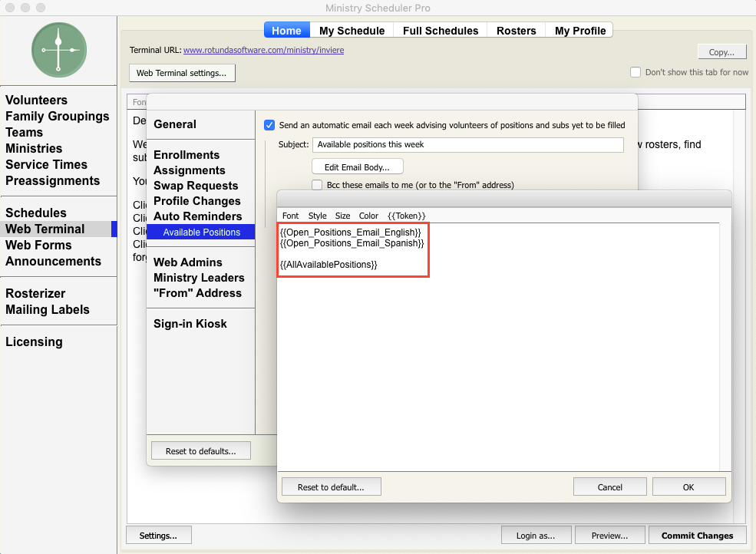Select Volunteers in the sidebar
This screenshot has height=554, width=756.
(37, 100)
